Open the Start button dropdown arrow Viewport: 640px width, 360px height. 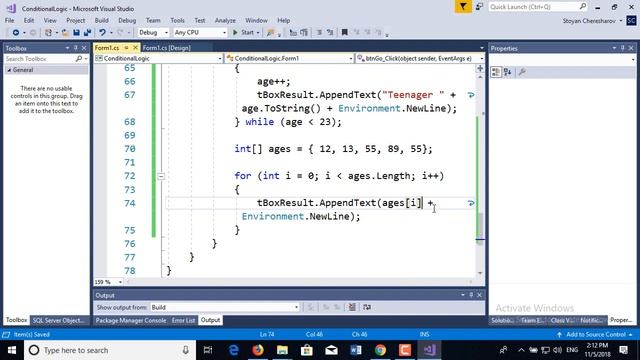click(258, 32)
